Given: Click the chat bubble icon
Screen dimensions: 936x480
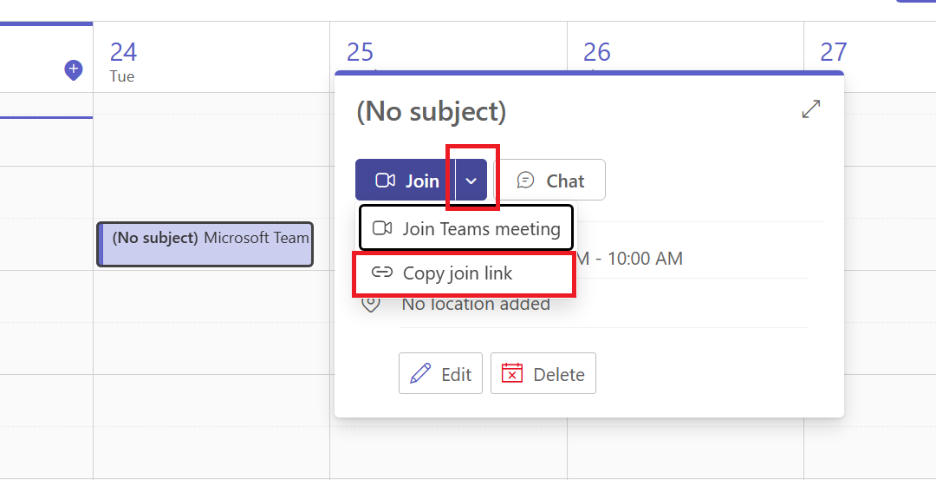Looking at the screenshot, I should 525,180.
